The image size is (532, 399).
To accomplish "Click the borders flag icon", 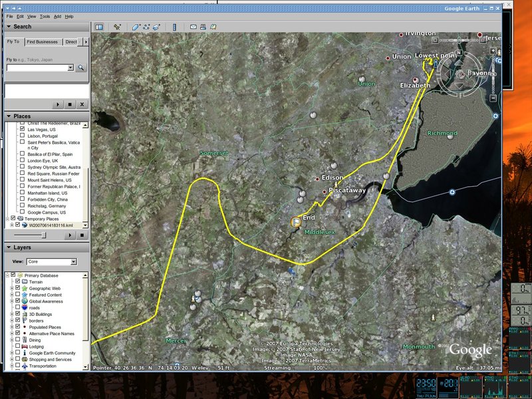I will 25,321.
